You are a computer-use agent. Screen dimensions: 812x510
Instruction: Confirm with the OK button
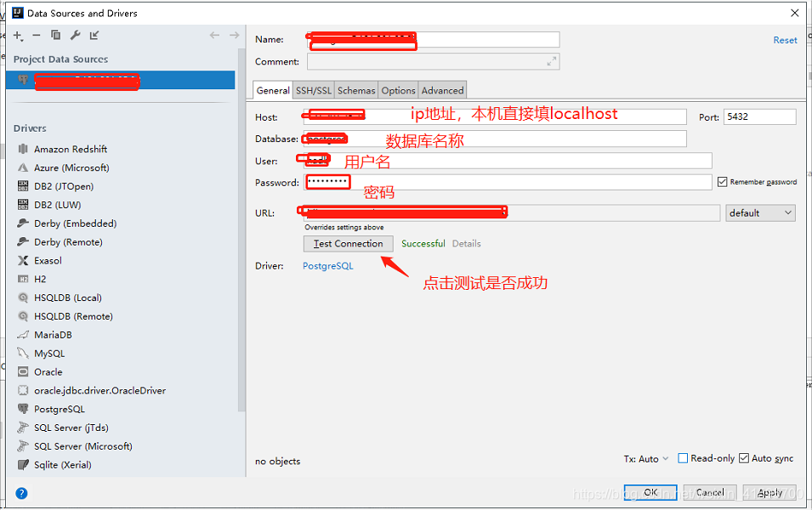[x=650, y=492]
